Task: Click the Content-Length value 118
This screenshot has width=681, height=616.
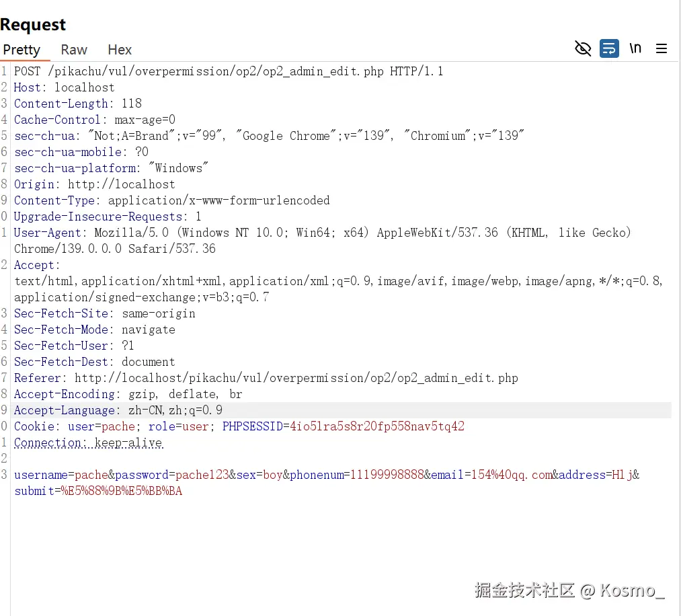Action: (x=132, y=104)
